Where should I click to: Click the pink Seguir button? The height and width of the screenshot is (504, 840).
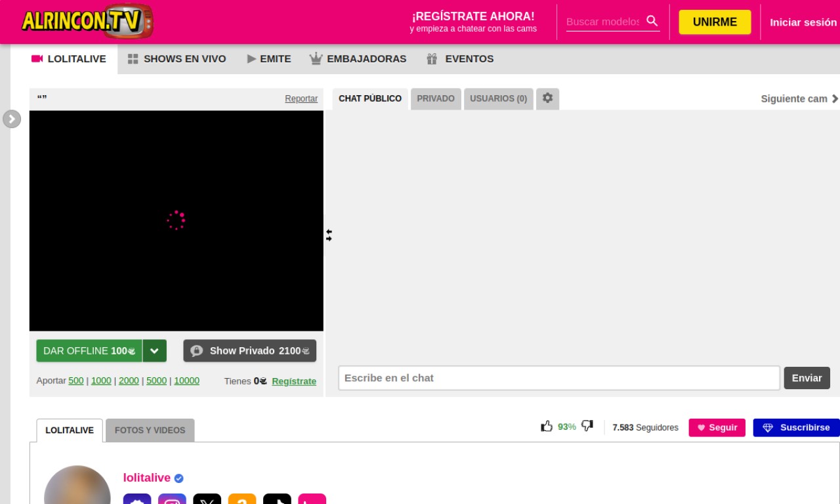pos(717,427)
